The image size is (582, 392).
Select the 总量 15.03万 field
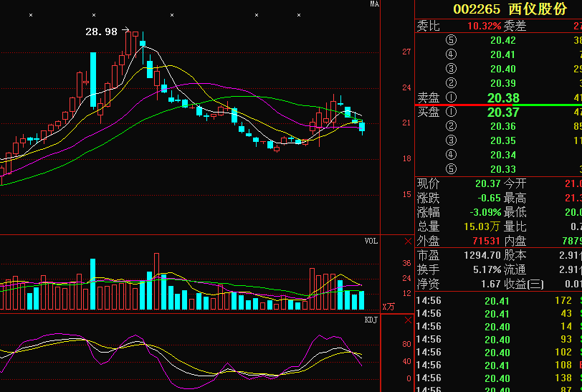pos(485,226)
